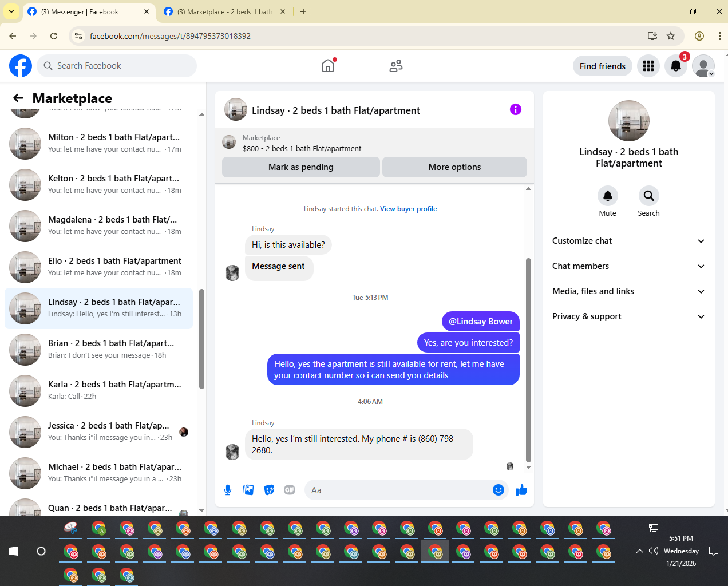
Task: Open the emoji picker in message box
Action: coord(498,490)
